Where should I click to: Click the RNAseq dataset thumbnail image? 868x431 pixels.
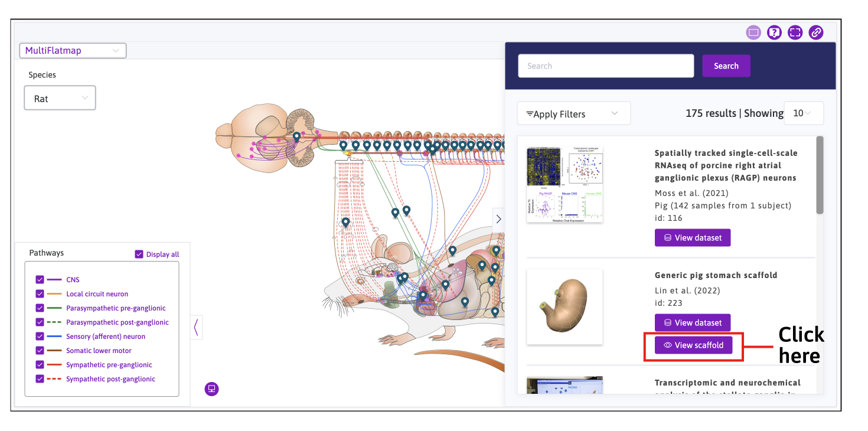(564, 185)
